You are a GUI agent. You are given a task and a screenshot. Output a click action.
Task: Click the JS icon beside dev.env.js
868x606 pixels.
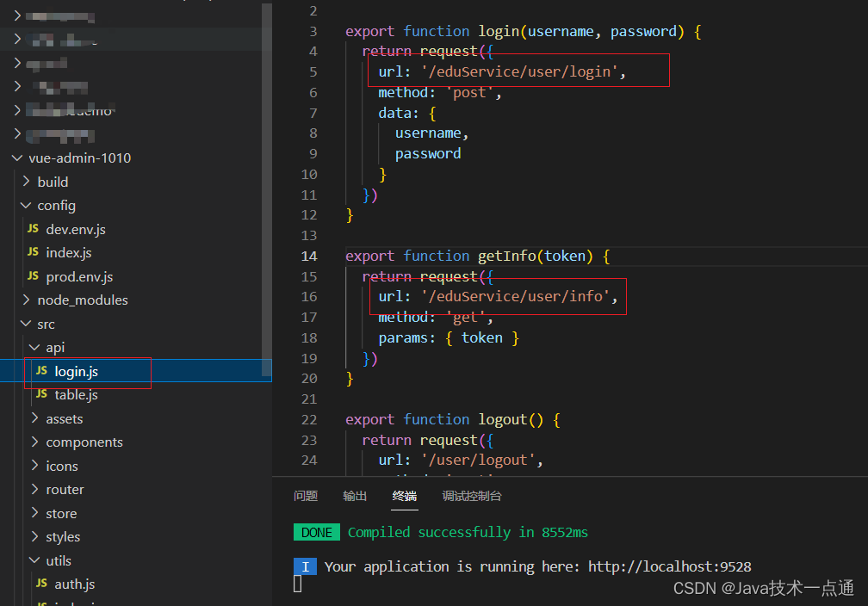pos(34,228)
